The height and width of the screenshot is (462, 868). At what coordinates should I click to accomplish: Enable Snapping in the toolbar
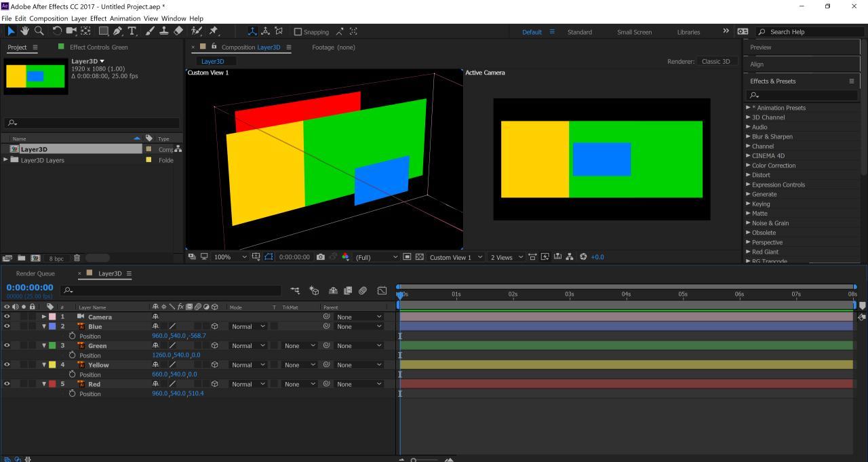coord(297,31)
